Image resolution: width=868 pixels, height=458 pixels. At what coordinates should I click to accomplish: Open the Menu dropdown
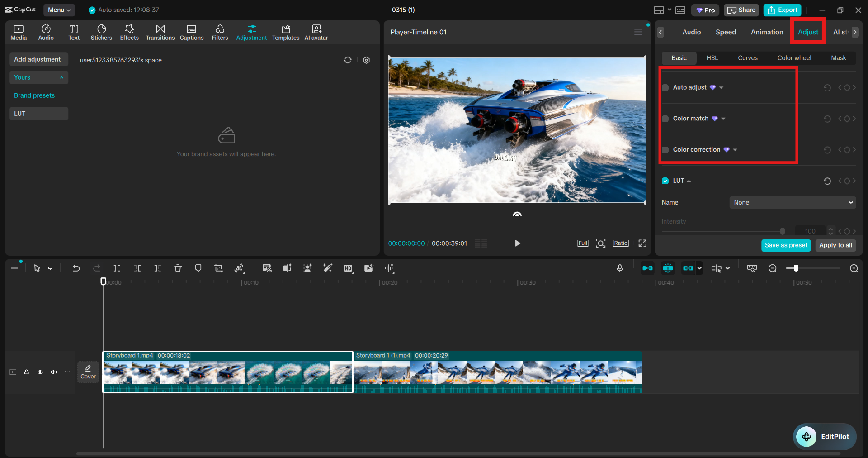[59, 10]
